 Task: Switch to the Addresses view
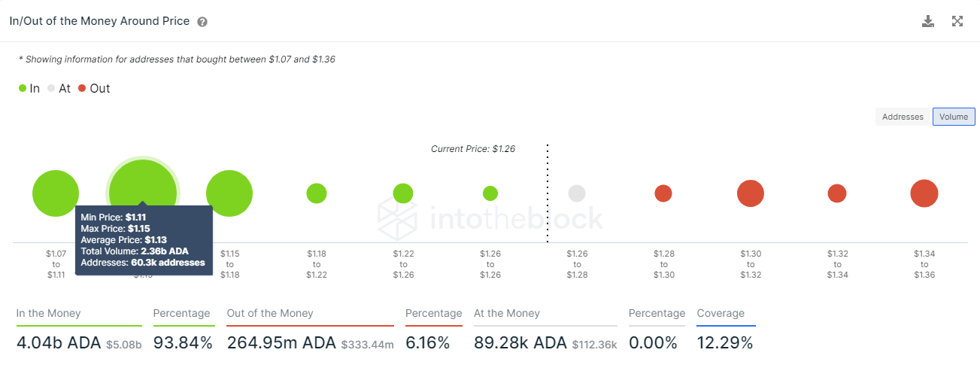coord(903,117)
